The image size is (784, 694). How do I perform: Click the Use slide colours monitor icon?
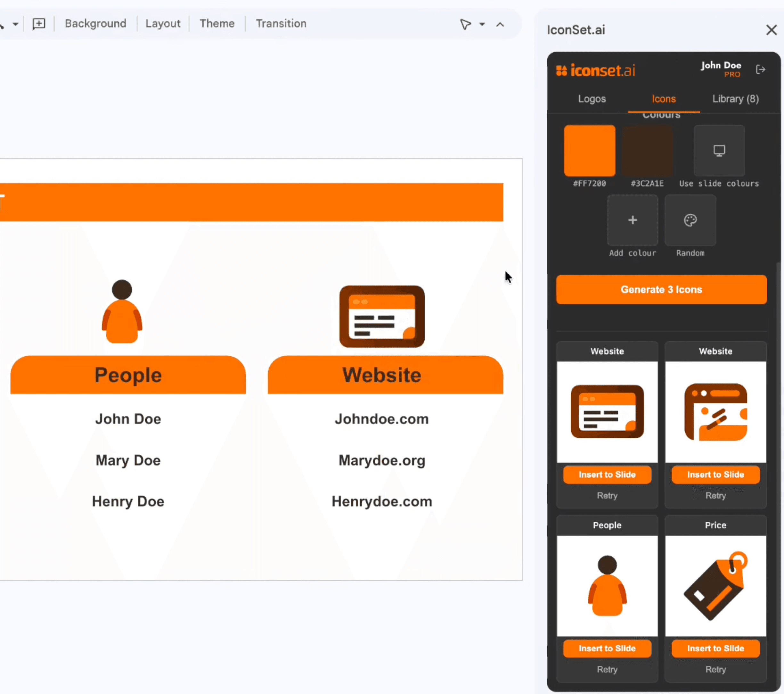(719, 151)
